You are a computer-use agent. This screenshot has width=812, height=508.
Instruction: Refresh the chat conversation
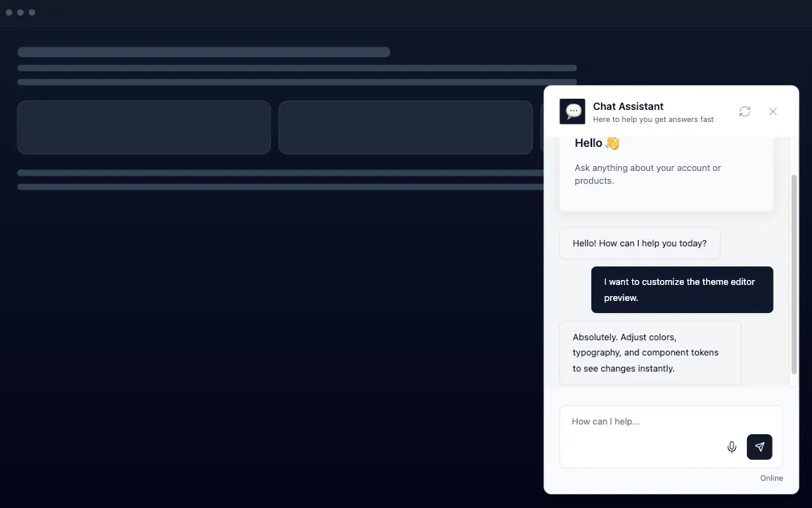point(745,112)
